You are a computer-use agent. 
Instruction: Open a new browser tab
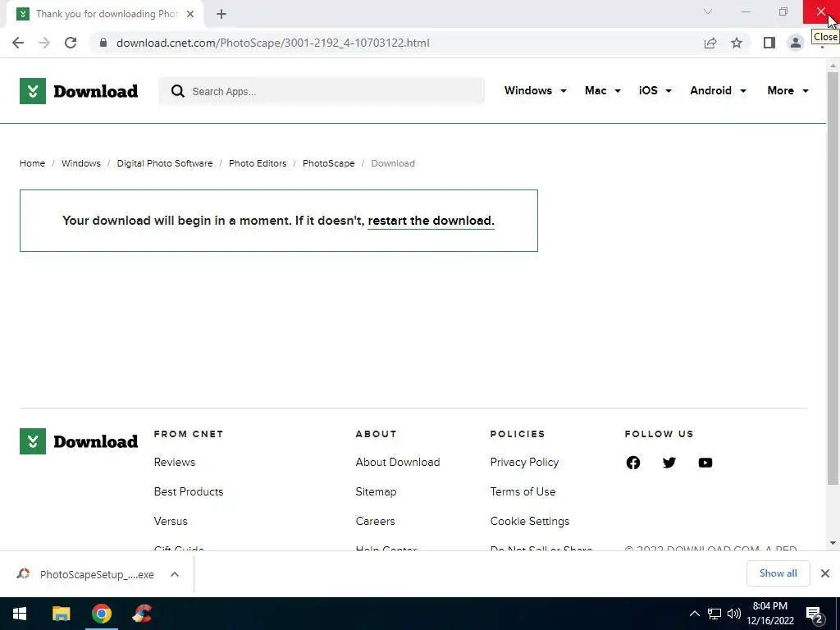pos(221,14)
